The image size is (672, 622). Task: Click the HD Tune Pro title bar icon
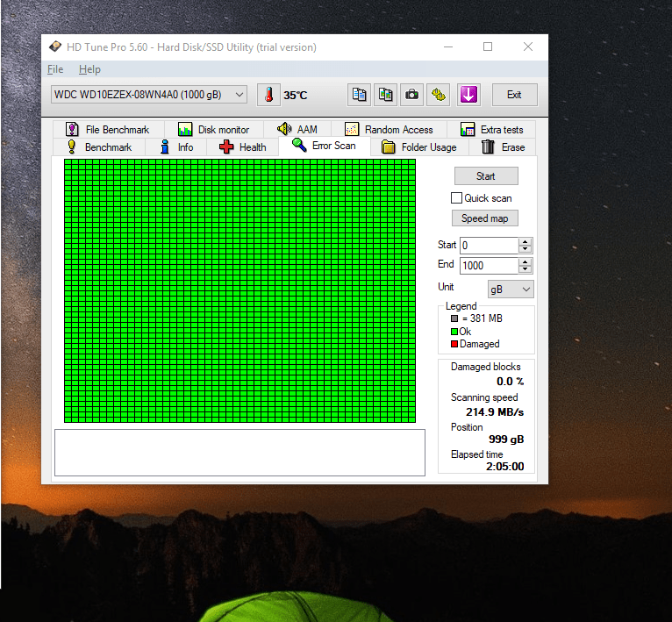click(55, 46)
